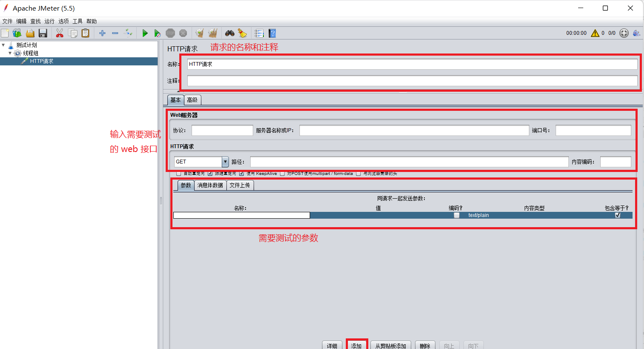The height and width of the screenshot is (349, 644).
Task: Click the 名称 input field containing HTTP请求
Action: 412,64
